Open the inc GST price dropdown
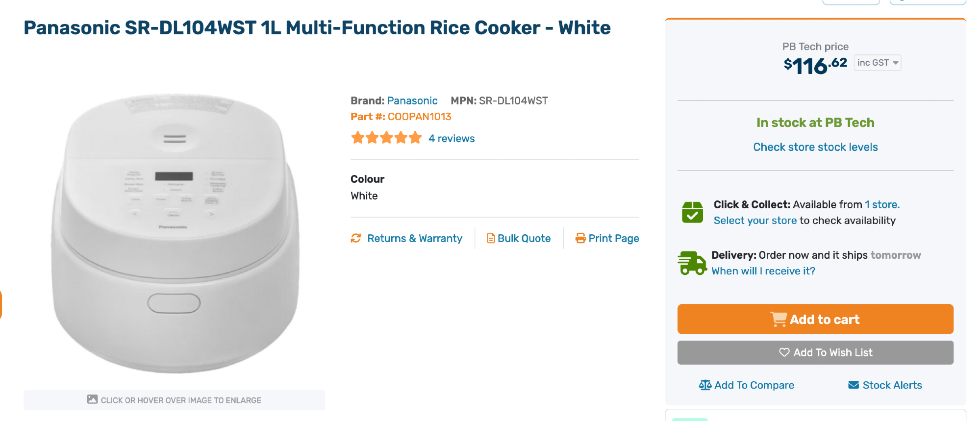The height and width of the screenshot is (421, 980). pos(877,63)
